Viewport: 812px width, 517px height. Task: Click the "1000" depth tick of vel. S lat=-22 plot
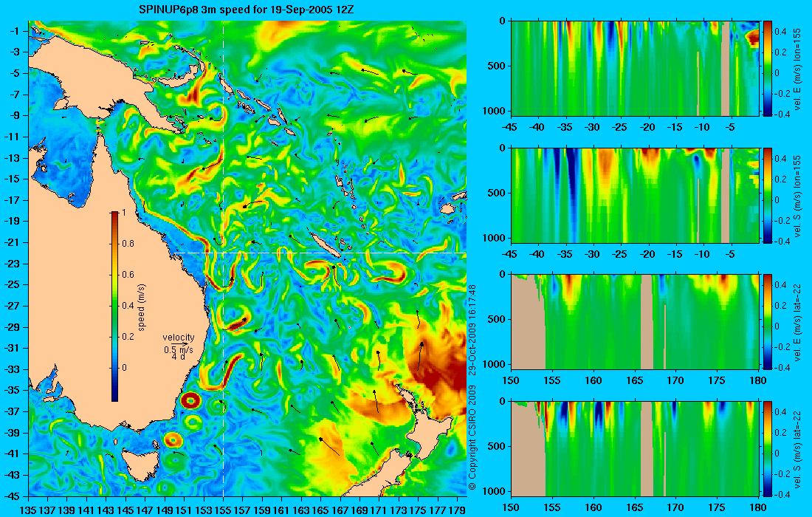point(495,491)
